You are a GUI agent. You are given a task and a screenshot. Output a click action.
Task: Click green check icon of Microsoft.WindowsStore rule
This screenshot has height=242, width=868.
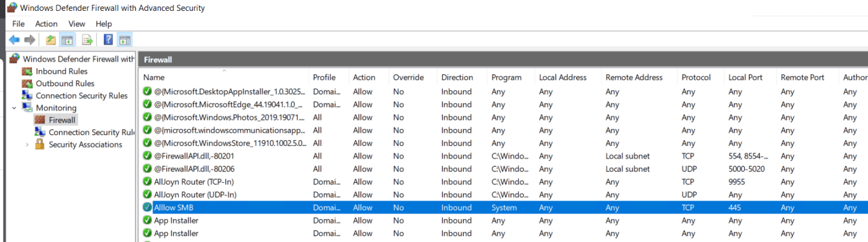point(147,143)
